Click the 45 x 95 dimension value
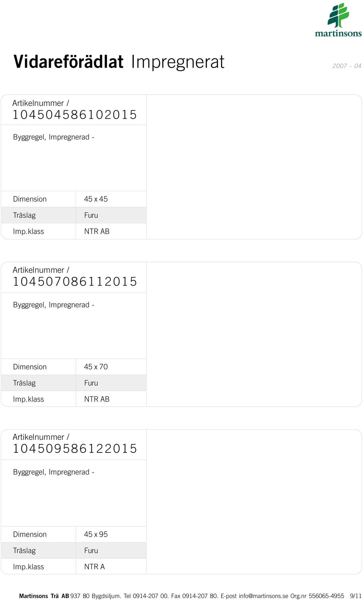 (96, 534)
